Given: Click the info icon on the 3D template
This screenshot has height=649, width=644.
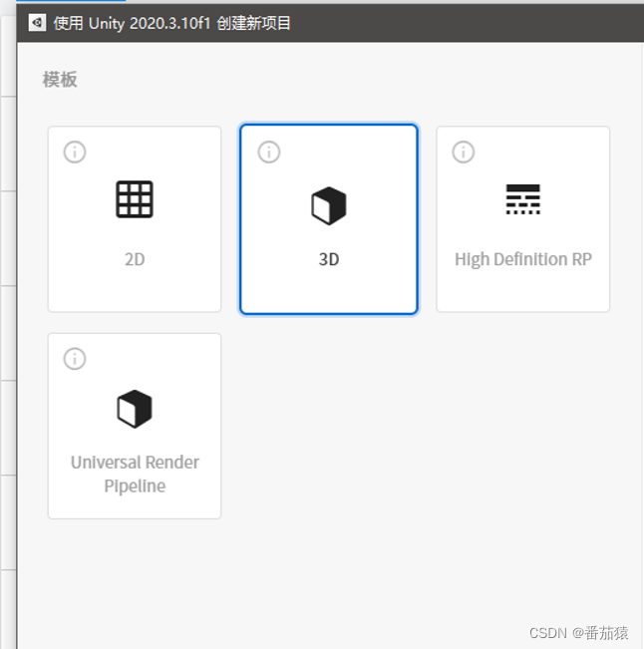Looking at the screenshot, I should pyautogui.click(x=269, y=152).
